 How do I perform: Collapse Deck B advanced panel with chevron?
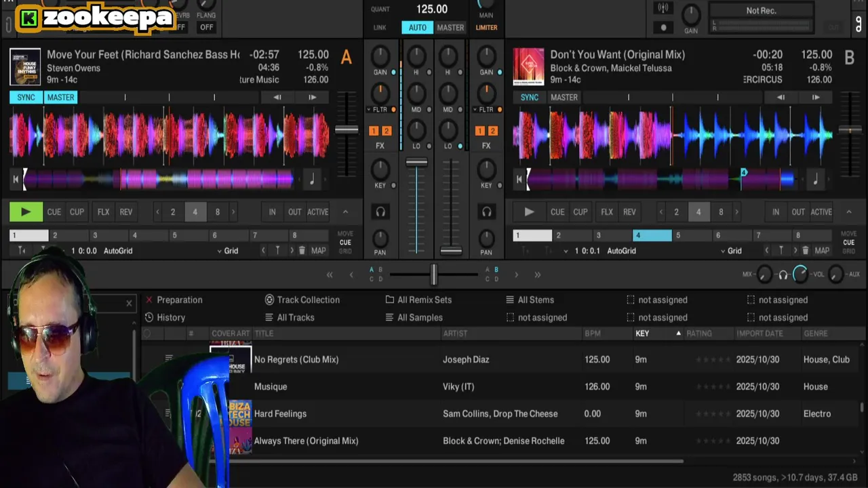click(848, 212)
